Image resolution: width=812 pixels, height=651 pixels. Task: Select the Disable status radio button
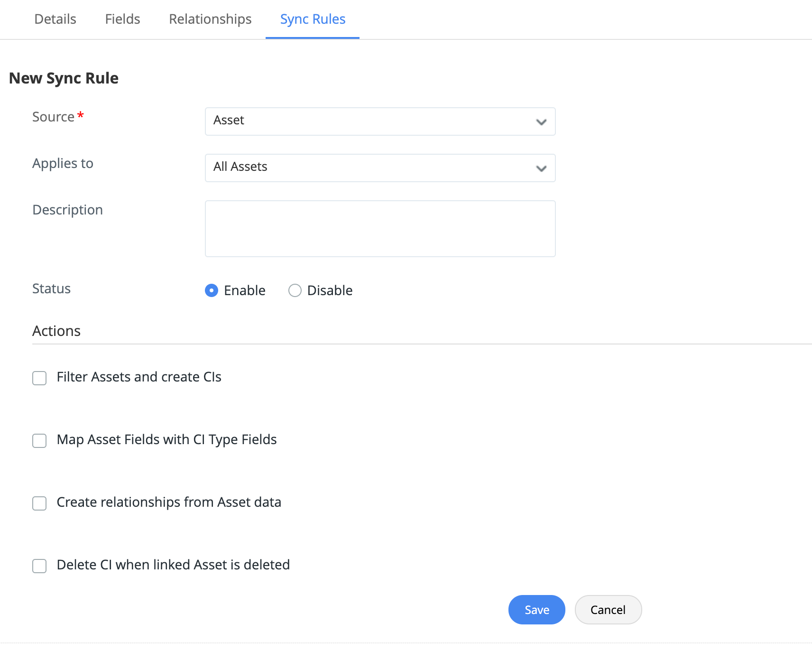(x=295, y=290)
